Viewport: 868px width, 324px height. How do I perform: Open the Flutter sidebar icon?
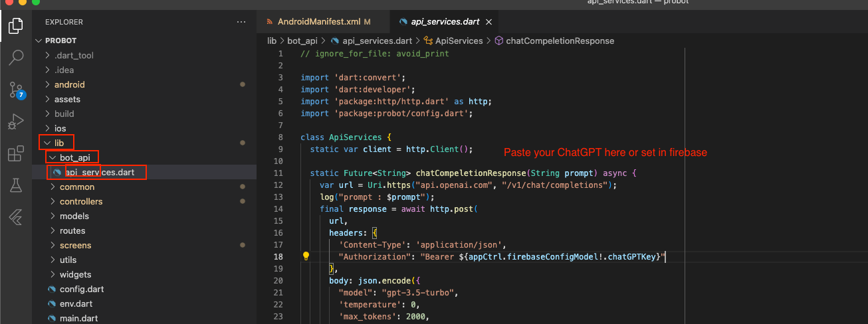click(15, 217)
